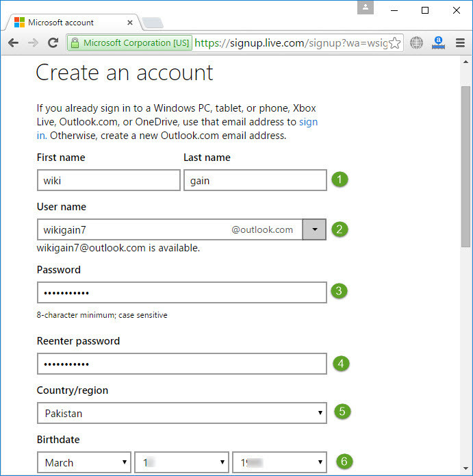This screenshot has width=473, height=476.
Task: Follow the 'sign in' link
Action: point(177,129)
